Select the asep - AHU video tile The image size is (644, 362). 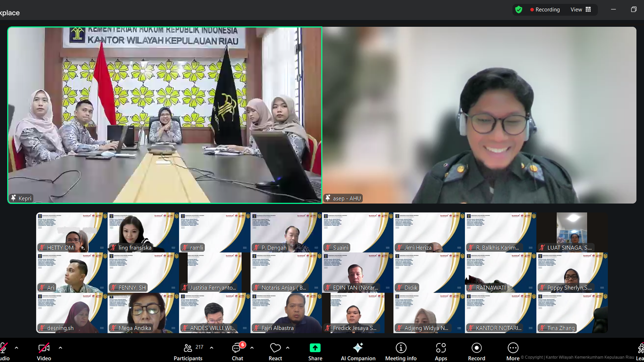click(x=480, y=115)
